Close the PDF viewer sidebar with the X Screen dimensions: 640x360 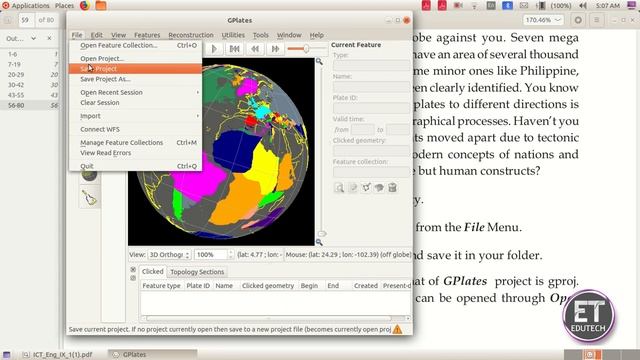(49, 38)
